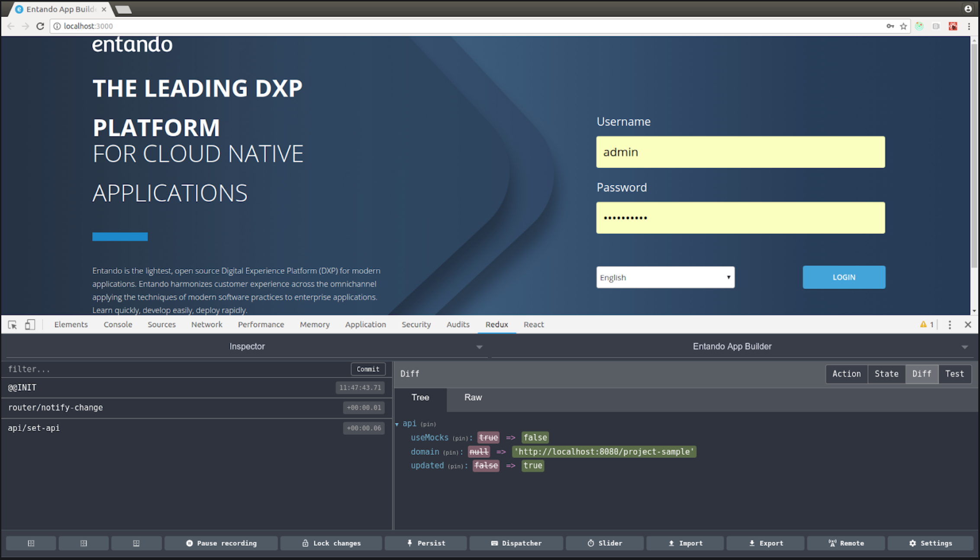Click the browser back arrow
Image resolution: width=980 pixels, height=560 pixels.
click(11, 26)
